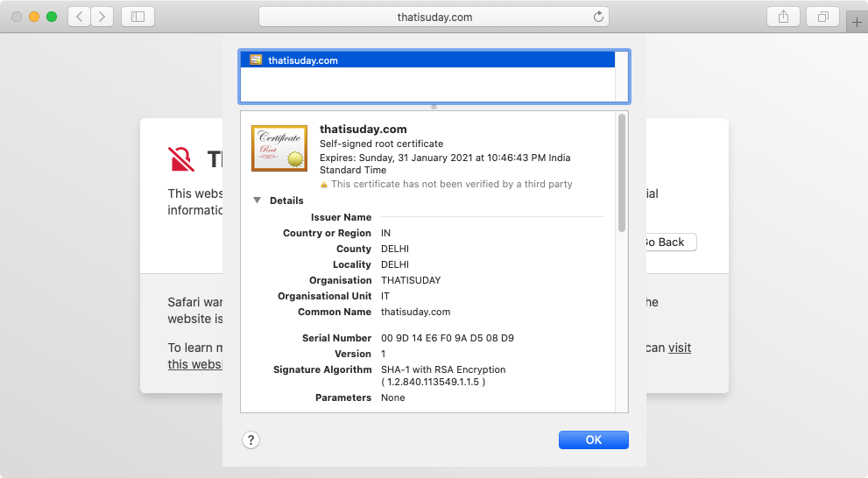
Task: Show the tab overview button
Action: click(x=823, y=17)
